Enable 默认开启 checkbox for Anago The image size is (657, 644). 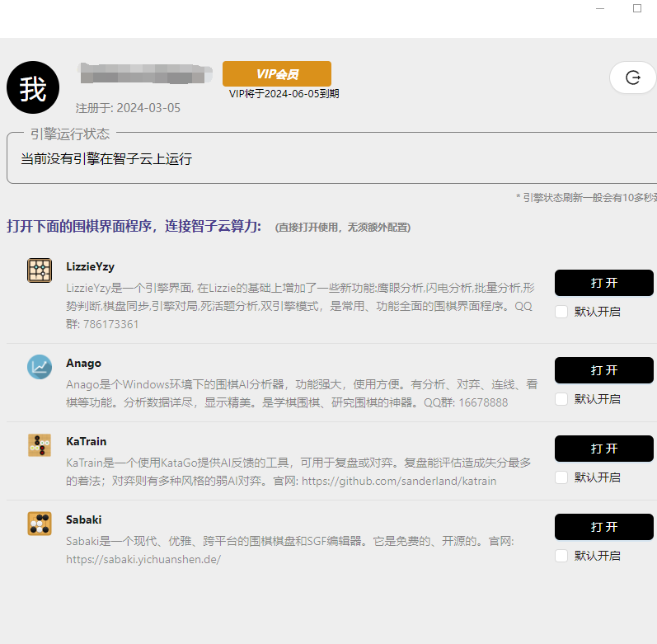(561, 399)
